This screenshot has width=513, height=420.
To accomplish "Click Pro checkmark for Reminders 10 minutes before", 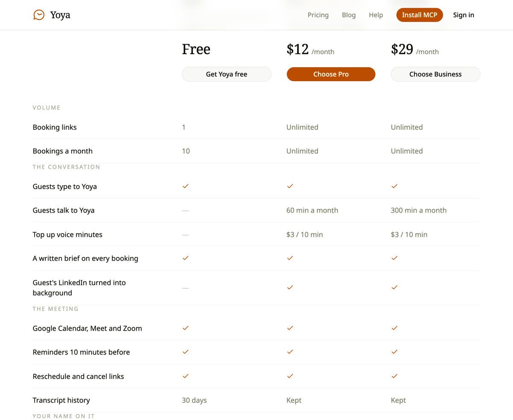I will click(290, 352).
